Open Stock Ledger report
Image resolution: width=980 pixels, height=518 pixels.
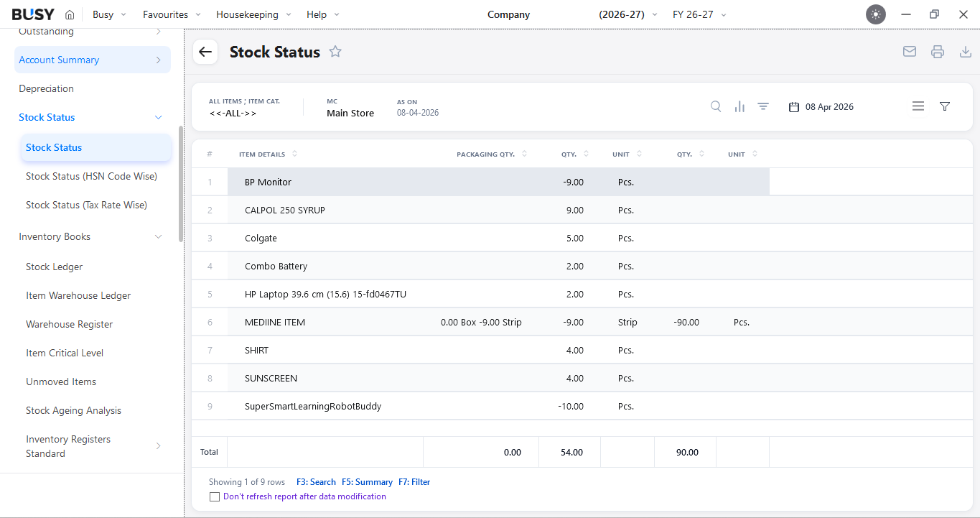(55, 267)
